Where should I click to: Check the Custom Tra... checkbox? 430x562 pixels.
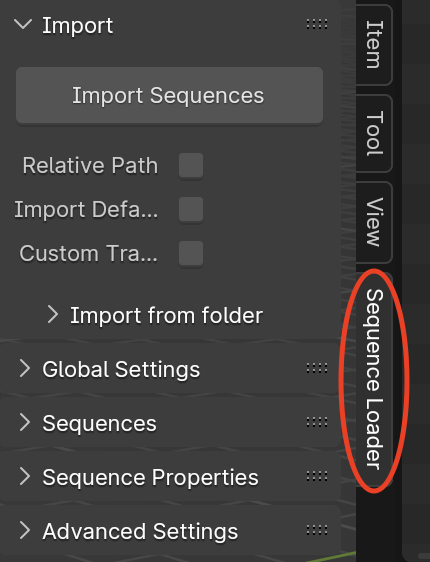(x=191, y=253)
